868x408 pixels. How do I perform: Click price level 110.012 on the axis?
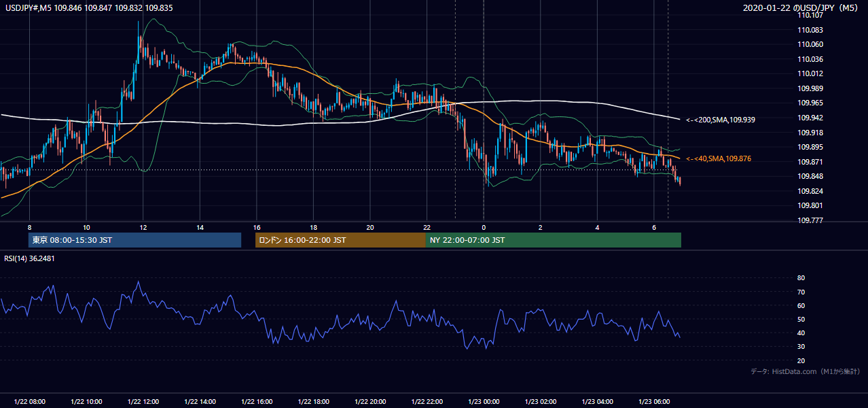(x=810, y=74)
